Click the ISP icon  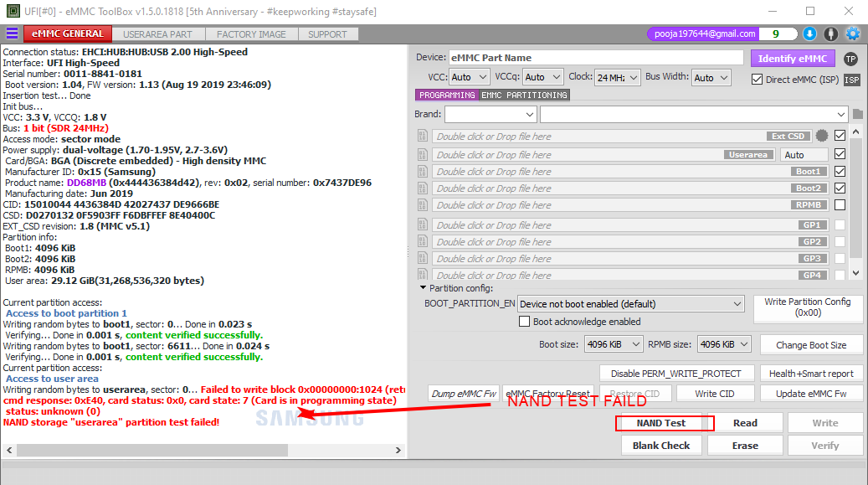(x=852, y=80)
